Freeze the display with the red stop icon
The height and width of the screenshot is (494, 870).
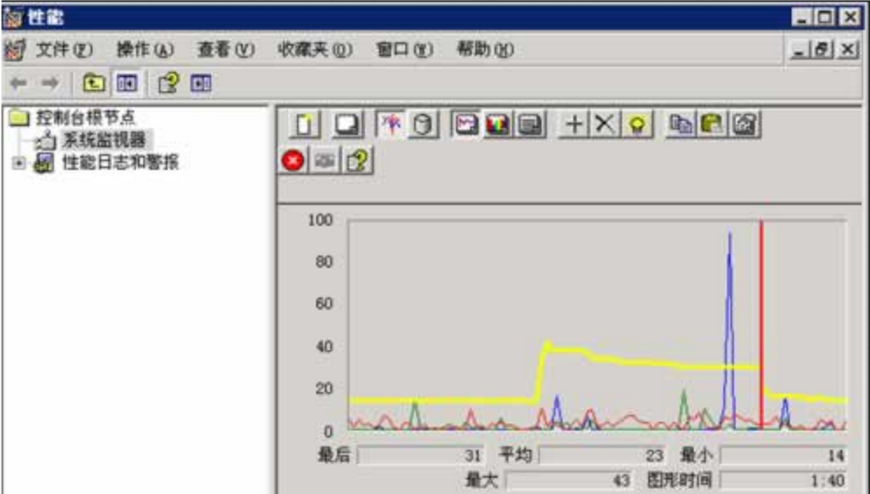[292, 161]
